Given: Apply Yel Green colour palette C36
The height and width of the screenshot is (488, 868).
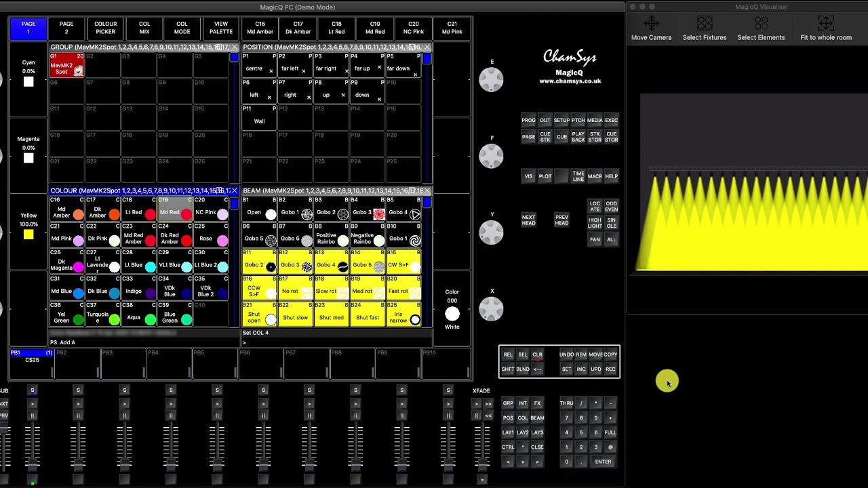Looking at the screenshot, I should point(66,315).
